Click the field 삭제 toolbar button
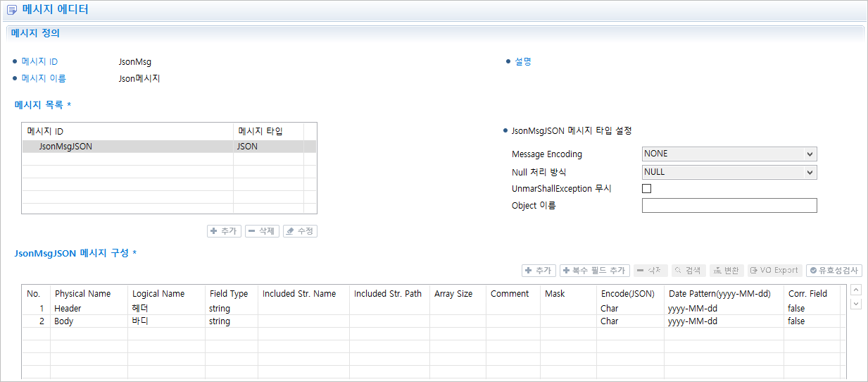 (x=650, y=271)
